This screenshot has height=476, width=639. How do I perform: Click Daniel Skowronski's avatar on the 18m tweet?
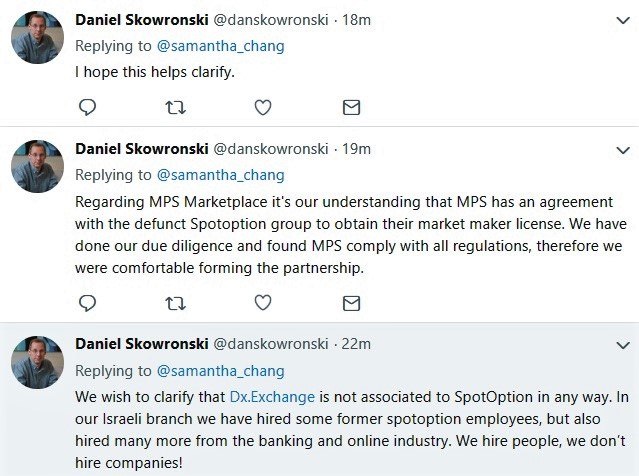point(37,37)
